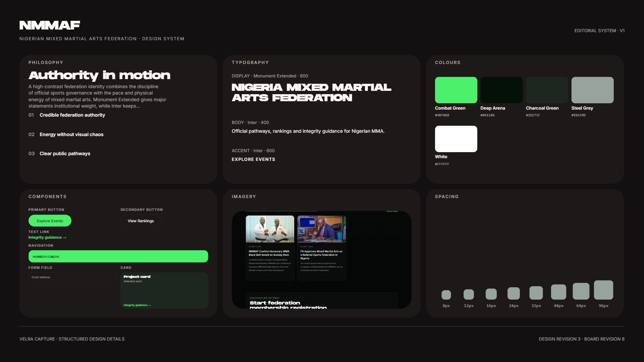
Task: Click the EDITORIAL SYSTEM · V1 label
Action: pos(599,31)
